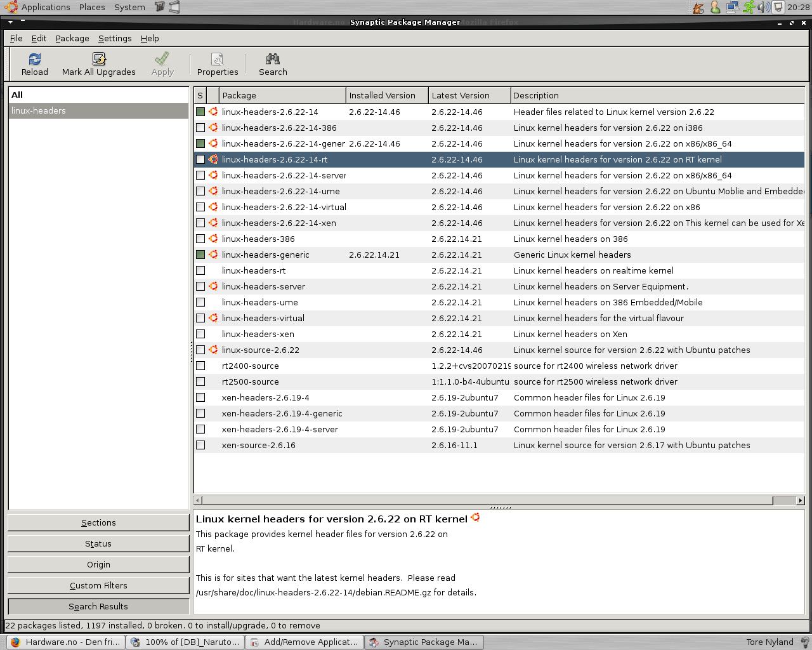This screenshot has width=812, height=650.
Task: Open the File menu
Action: [x=16, y=38]
